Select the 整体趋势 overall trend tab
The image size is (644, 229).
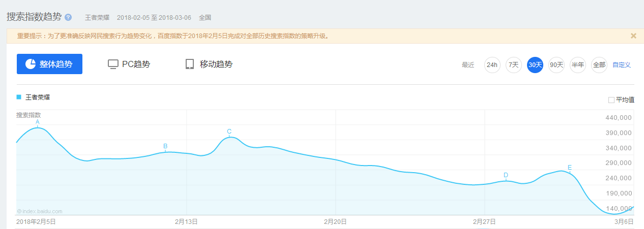pyautogui.click(x=49, y=64)
